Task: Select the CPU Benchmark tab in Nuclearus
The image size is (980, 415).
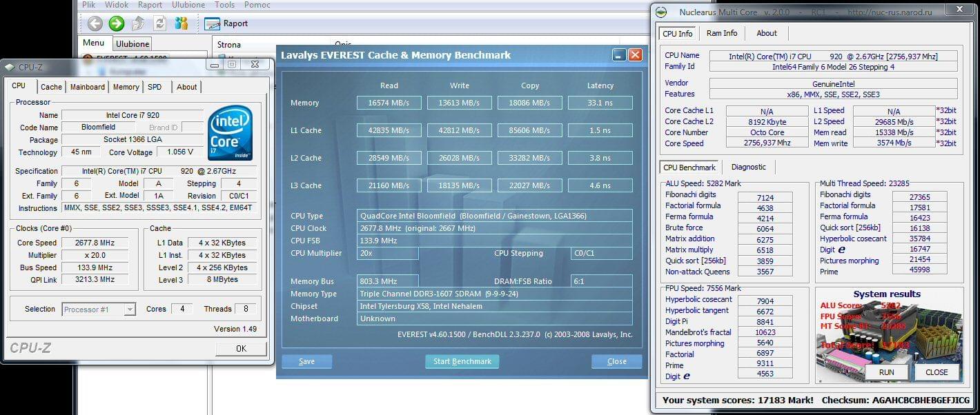Action: (x=689, y=167)
